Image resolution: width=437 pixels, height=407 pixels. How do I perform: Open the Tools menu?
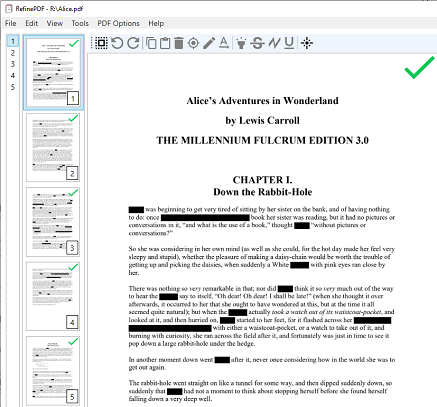click(x=80, y=23)
